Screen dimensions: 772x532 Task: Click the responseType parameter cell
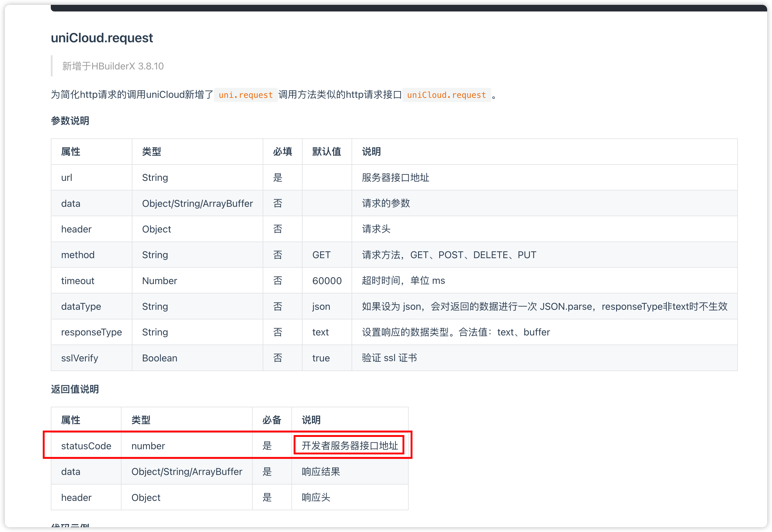pyautogui.click(x=91, y=332)
